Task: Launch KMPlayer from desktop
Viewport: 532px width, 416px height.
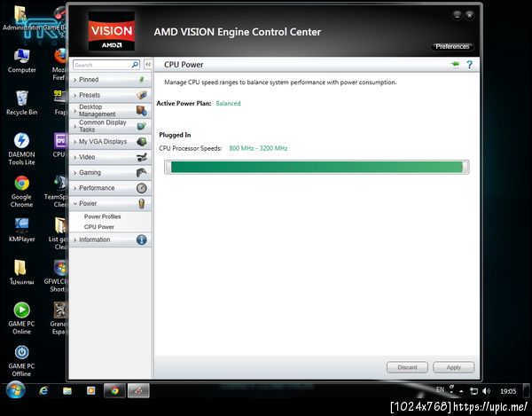Action: pos(21,230)
